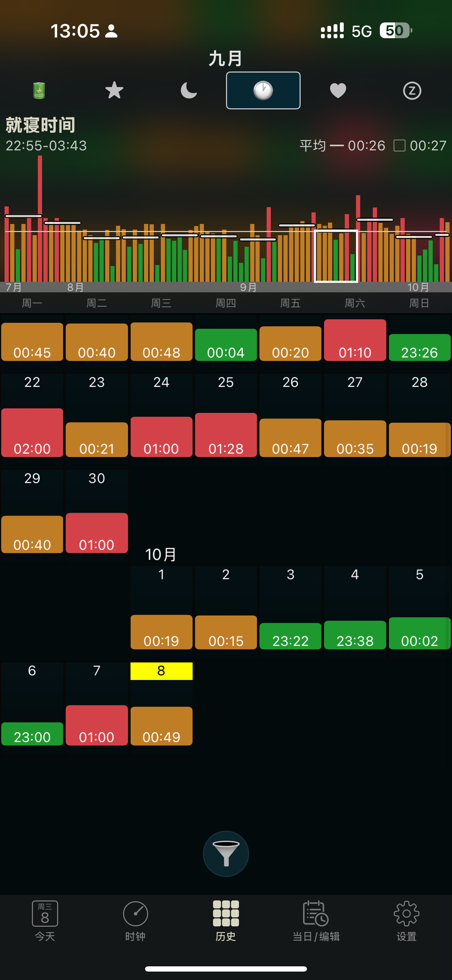Tap the 周一 weekday header
Viewport: 452px width, 980px height.
(32, 303)
